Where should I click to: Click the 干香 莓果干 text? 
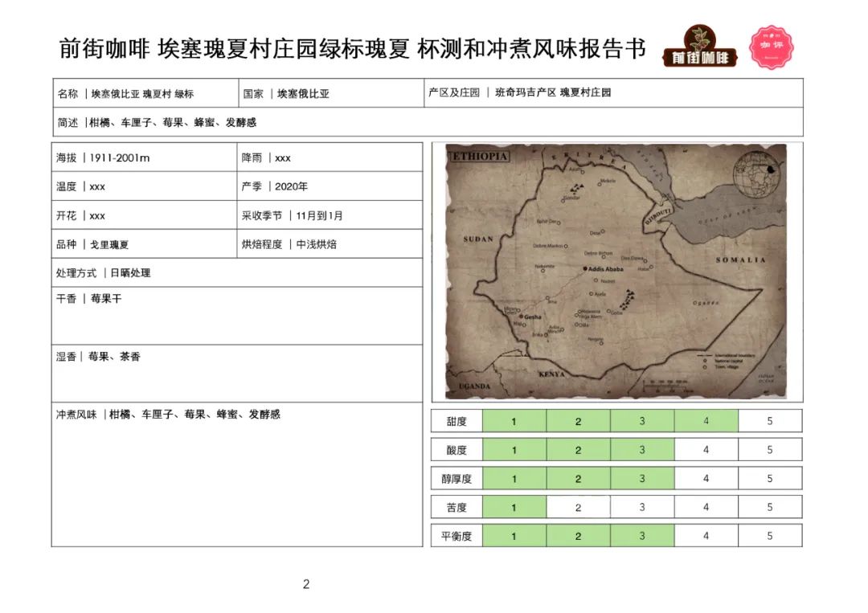[x=88, y=299]
